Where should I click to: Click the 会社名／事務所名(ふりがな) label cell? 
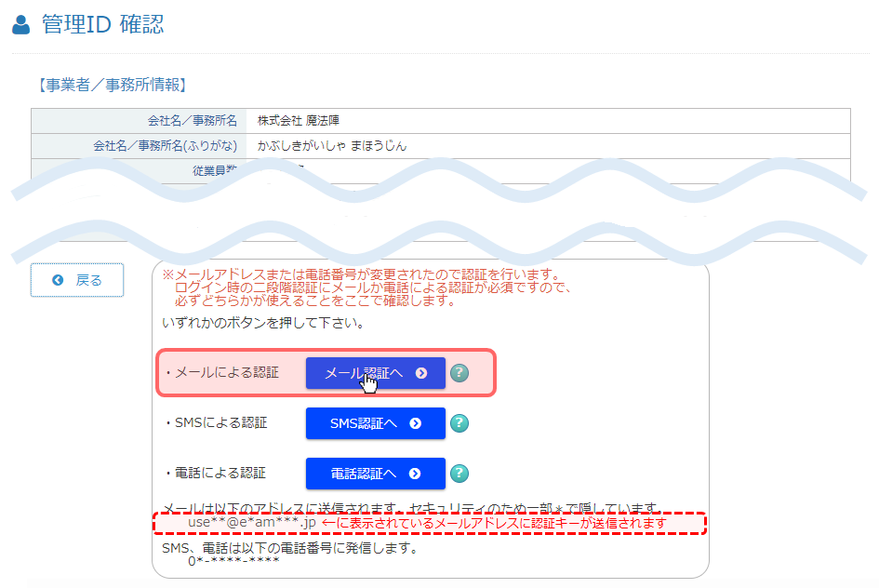point(139,146)
